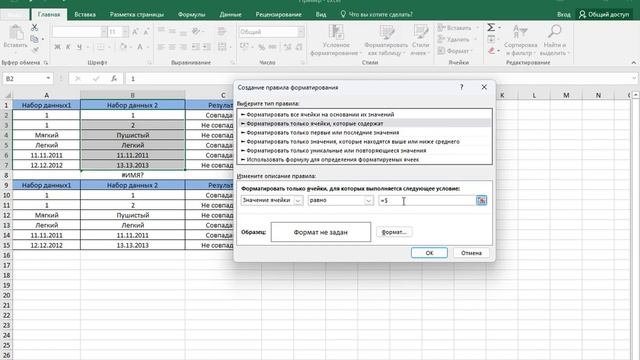
Task: Toggle italic К formatting
Action: click(68, 47)
